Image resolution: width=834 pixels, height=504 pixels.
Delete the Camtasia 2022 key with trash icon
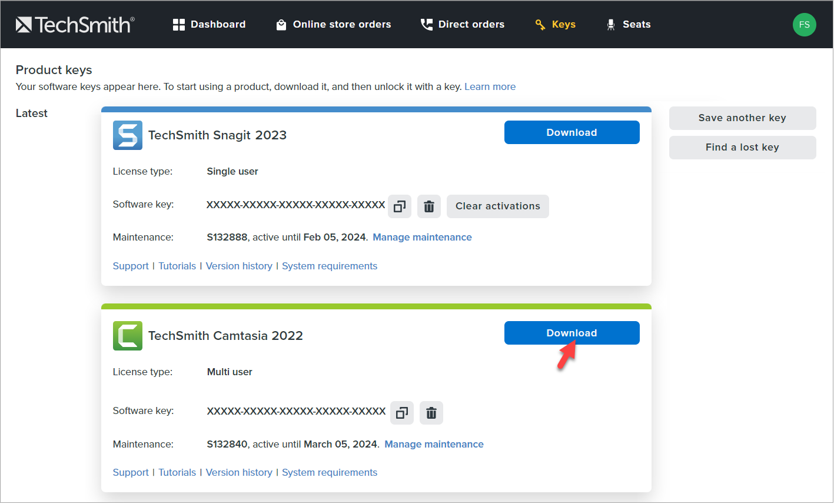431,413
